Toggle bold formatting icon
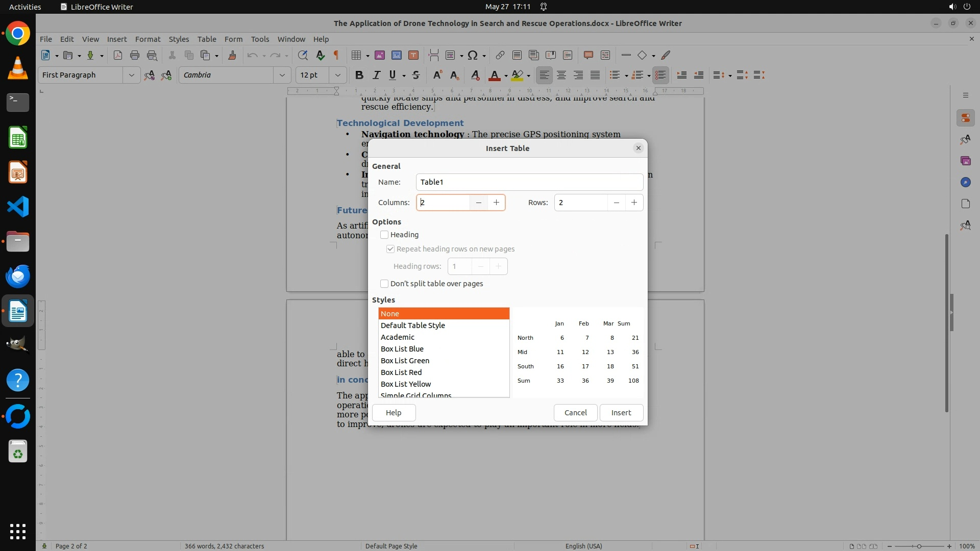 [359, 75]
